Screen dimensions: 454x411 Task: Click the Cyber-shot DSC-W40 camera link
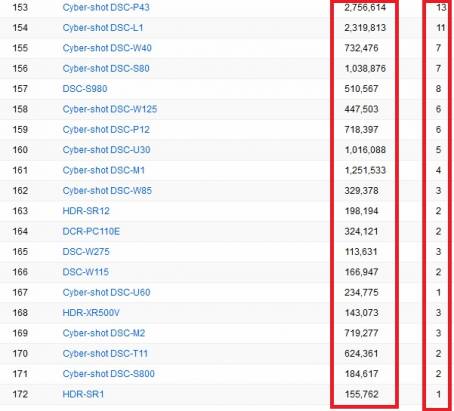[107, 48]
